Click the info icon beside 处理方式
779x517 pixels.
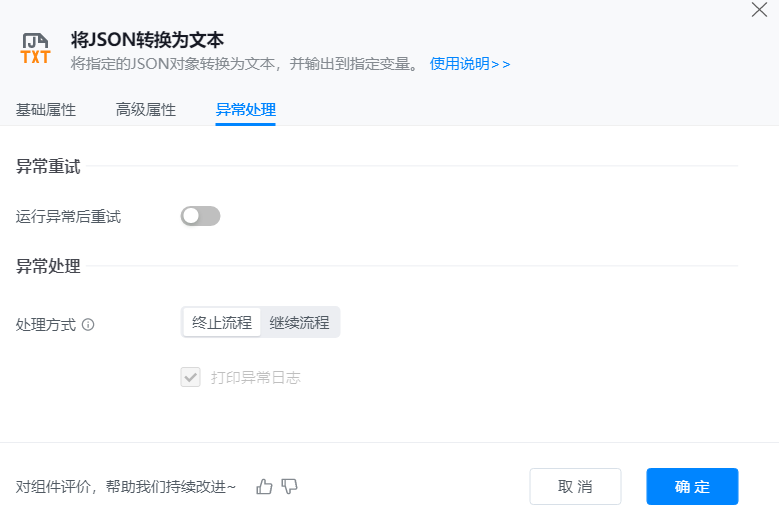pyautogui.click(x=88, y=325)
